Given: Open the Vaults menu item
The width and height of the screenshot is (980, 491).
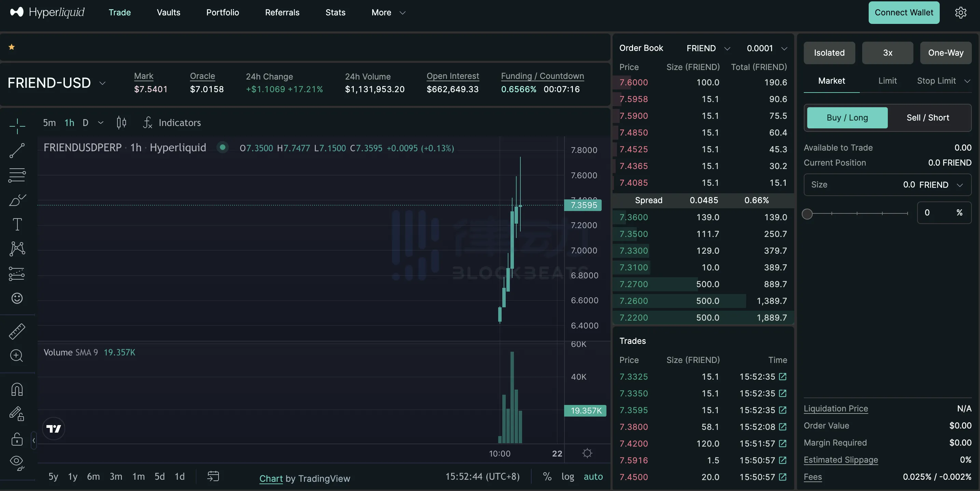Looking at the screenshot, I should coord(169,13).
